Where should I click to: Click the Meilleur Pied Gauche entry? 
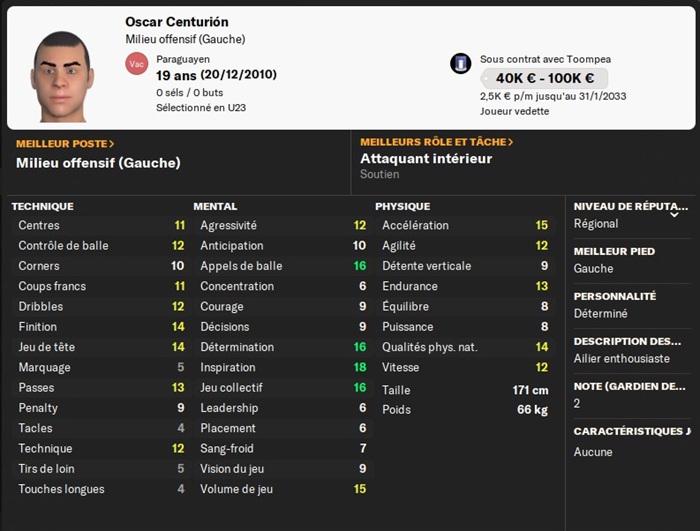pos(593,269)
